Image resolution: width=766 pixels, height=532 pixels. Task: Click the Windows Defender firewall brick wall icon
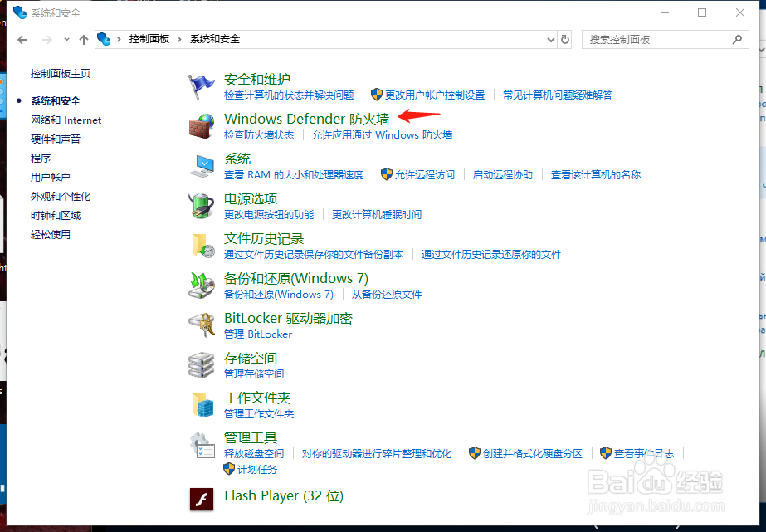click(202, 126)
